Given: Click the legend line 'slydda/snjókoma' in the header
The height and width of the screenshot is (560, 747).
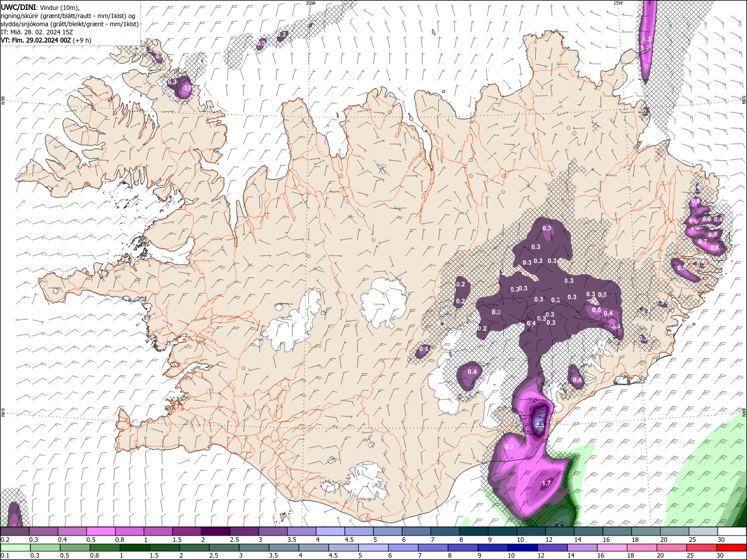Looking at the screenshot, I should pyautogui.click(x=69, y=24).
